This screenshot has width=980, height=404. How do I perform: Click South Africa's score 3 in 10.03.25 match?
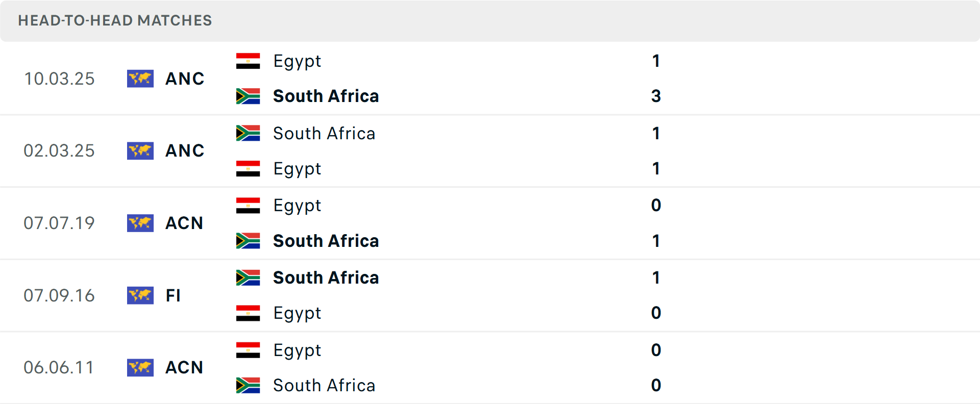coord(656,96)
